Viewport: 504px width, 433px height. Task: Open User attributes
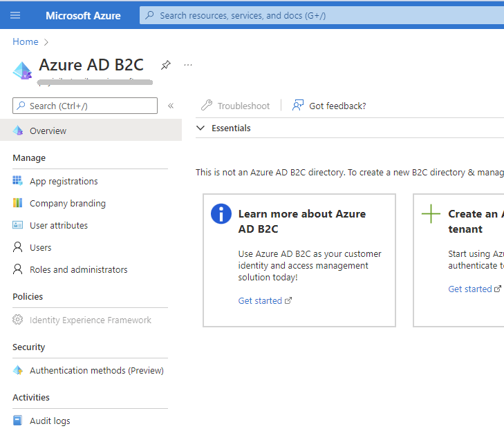tap(59, 226)
